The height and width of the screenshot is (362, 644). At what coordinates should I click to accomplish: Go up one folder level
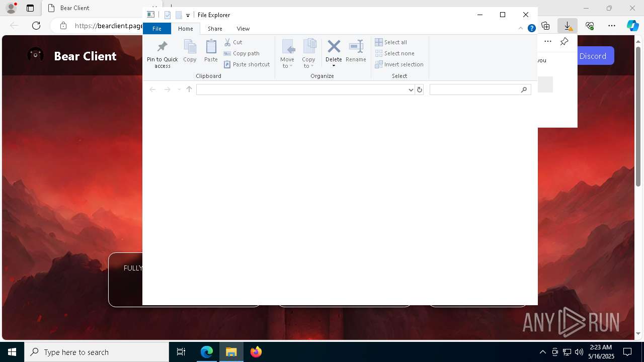[x=189, y=89]
